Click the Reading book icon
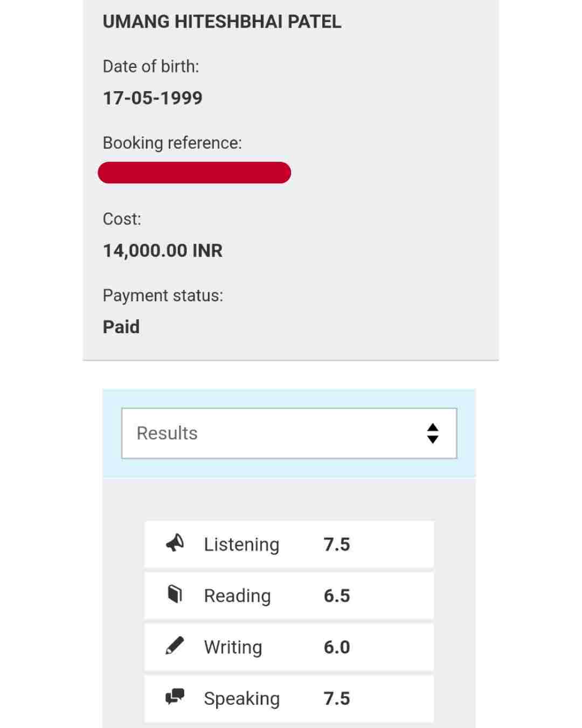This screenshot has width=582, height=728. pyautogui.click(x=175, y=594)
